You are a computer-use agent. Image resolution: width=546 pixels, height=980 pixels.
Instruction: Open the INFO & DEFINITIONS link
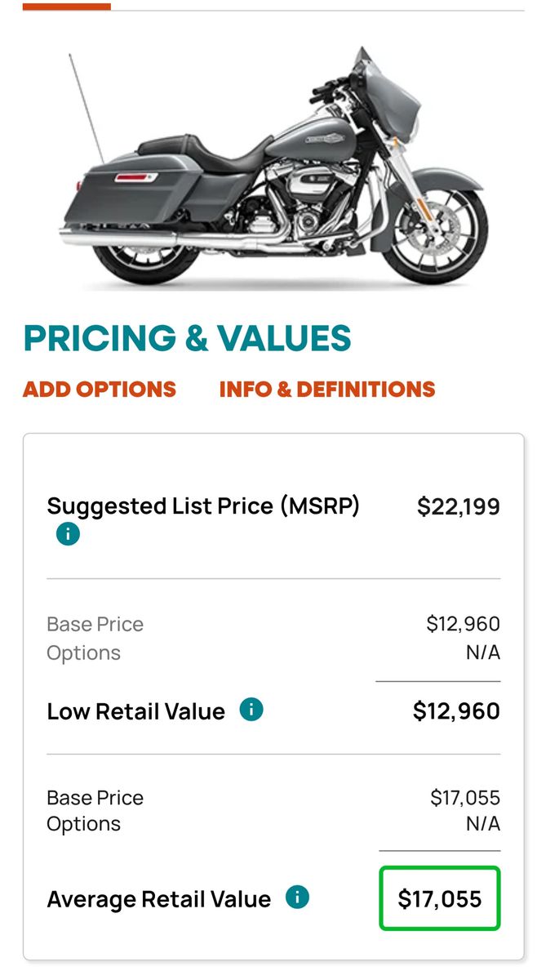coord(327,390)
